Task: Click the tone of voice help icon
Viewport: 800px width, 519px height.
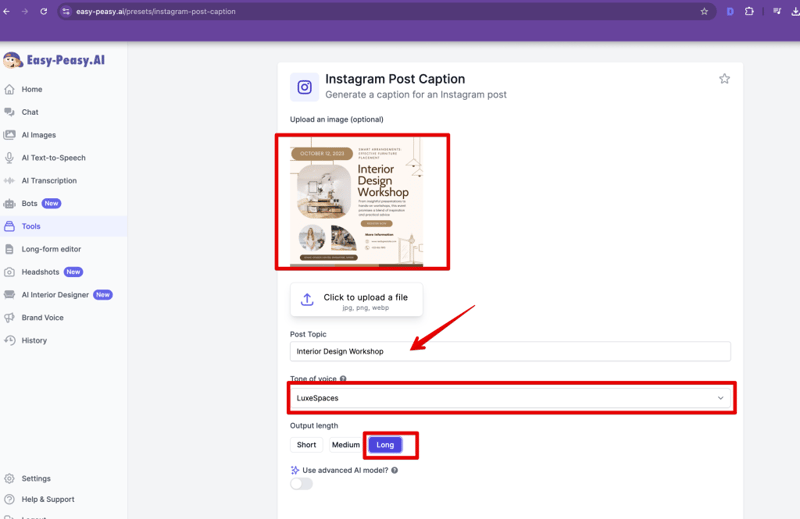Action: click(343, 379)
